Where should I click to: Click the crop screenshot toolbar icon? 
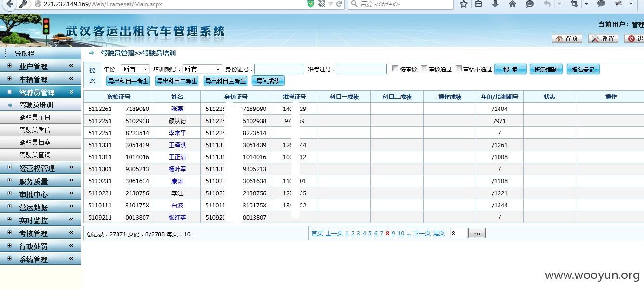point(574,4)
